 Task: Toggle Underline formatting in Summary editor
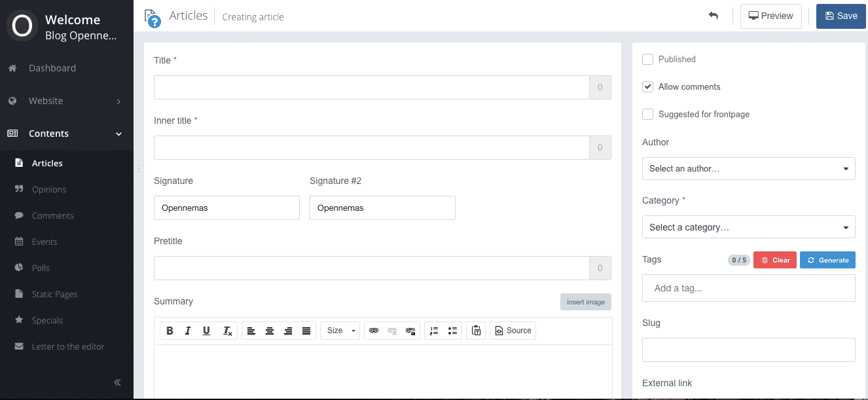[x=206, y=331]
